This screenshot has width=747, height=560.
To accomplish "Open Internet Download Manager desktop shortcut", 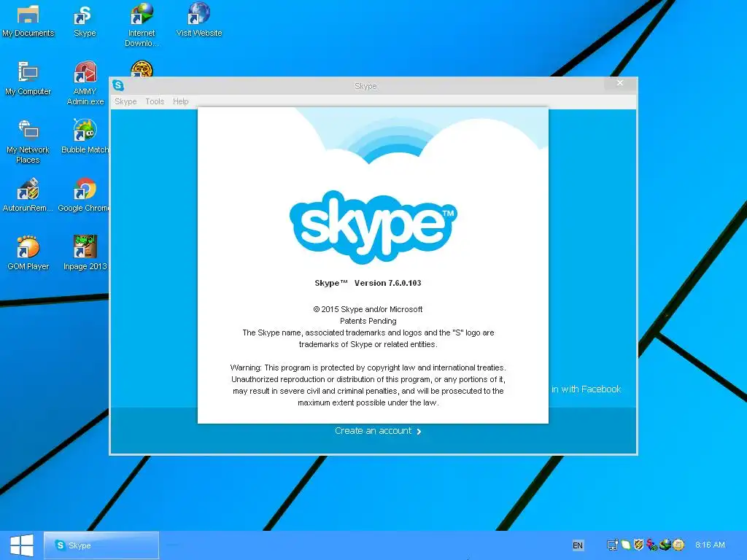I will coord(142,25).
